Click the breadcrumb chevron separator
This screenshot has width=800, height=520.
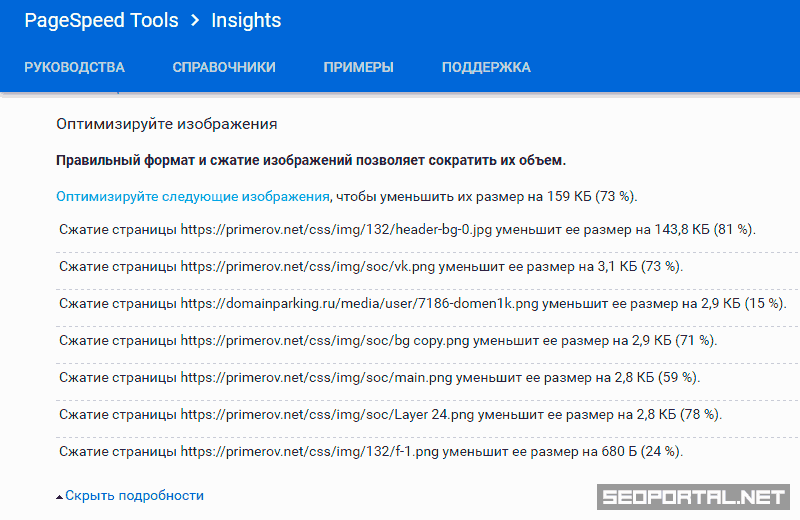[x=196, y=20]
